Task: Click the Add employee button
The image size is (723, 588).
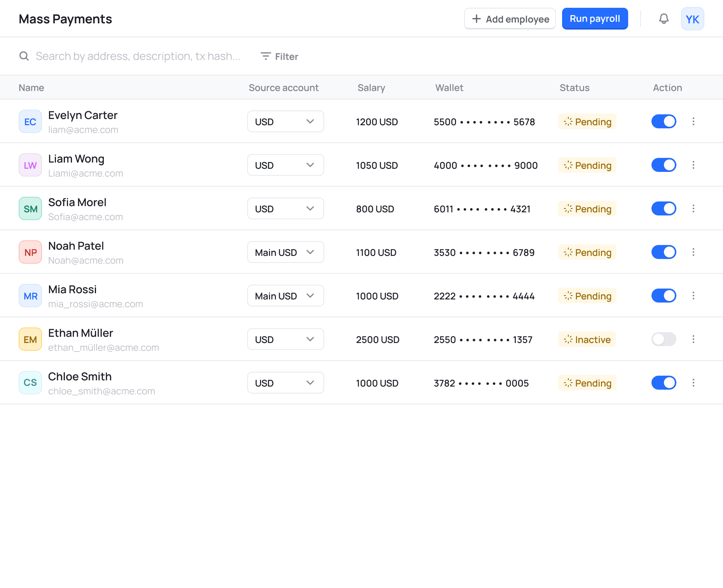Action: coord(510,18)
